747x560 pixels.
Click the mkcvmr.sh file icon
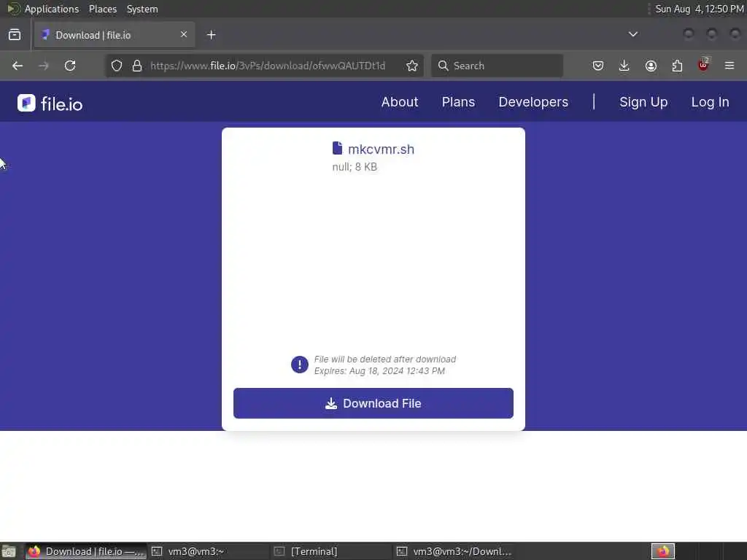click(337, 148)
